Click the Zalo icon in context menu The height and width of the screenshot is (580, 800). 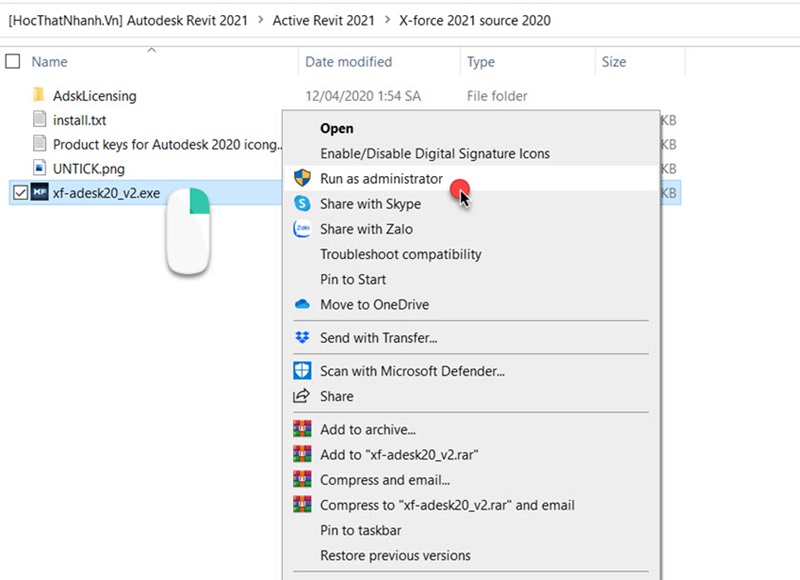pos(302,229)
